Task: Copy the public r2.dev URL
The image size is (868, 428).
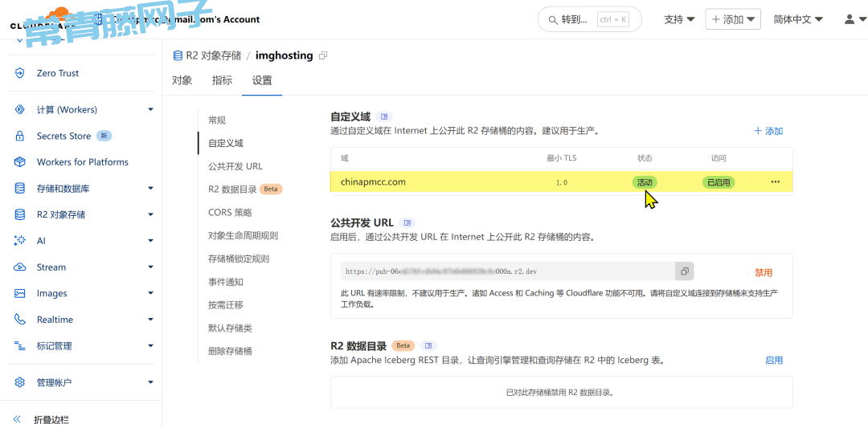Action: coord(684,271)
